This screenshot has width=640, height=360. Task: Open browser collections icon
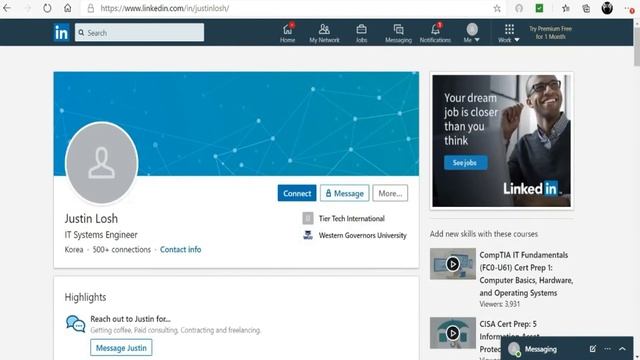pyautogui.click(x=586, y=8)
